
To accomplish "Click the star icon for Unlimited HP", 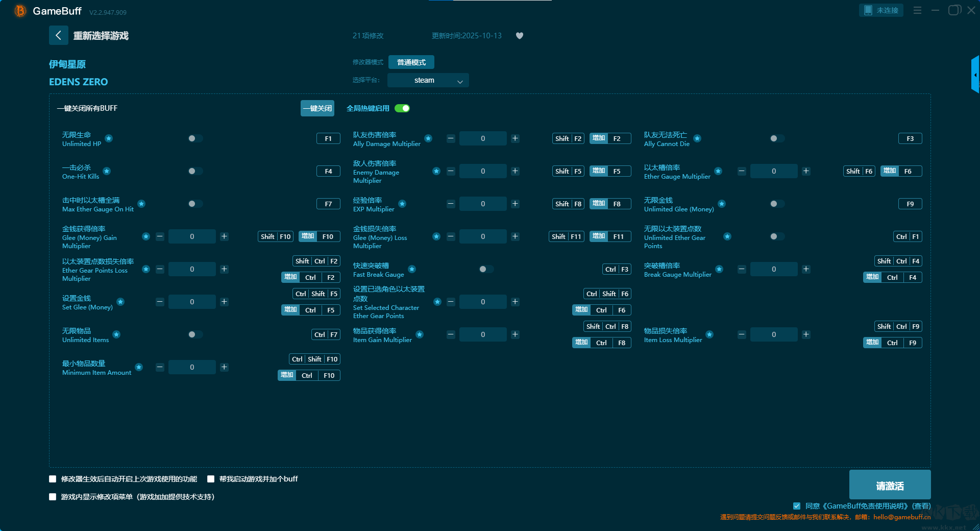I will pos(109,138).
